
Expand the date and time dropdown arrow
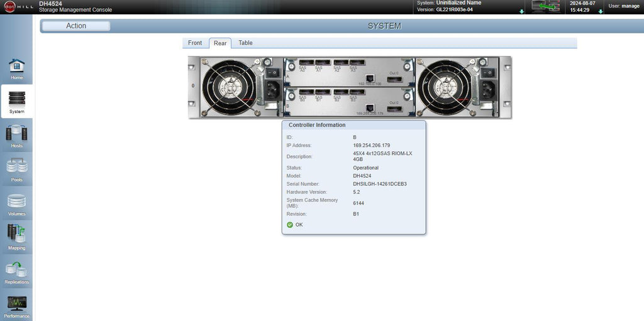601,11
